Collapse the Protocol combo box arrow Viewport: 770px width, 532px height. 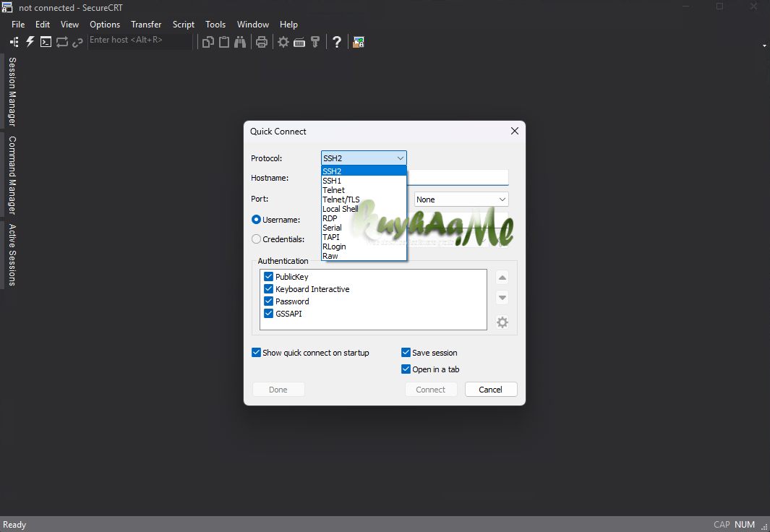pos(401,158)
